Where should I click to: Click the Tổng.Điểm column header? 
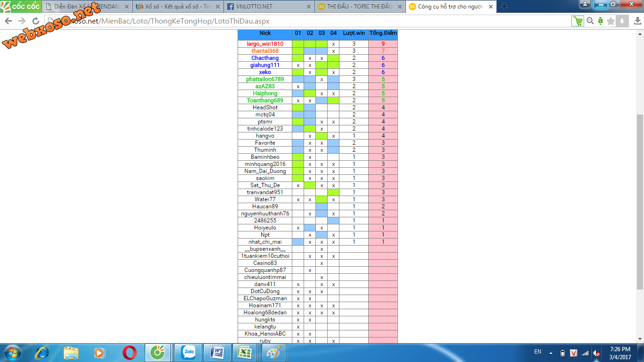pos(383,33)
